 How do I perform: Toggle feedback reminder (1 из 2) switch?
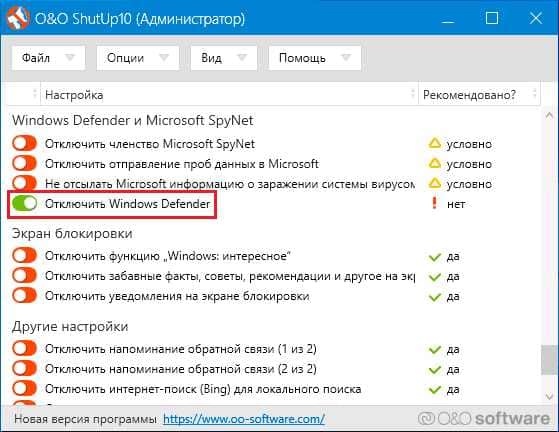(x=24, y=349)
